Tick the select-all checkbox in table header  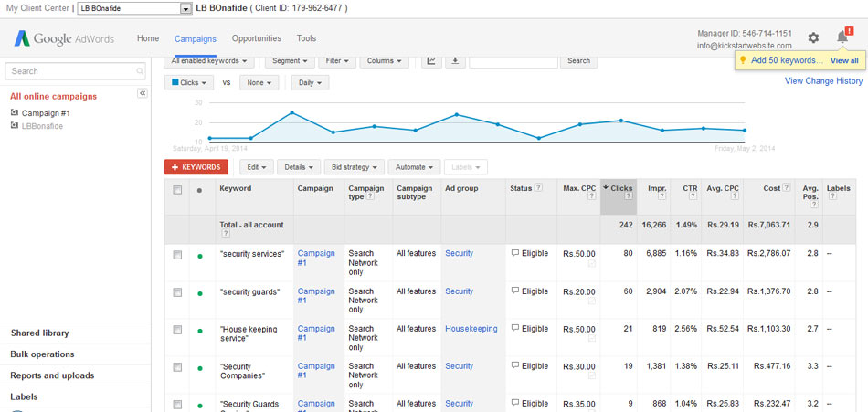pyautogui.click(x=177, y=190)
